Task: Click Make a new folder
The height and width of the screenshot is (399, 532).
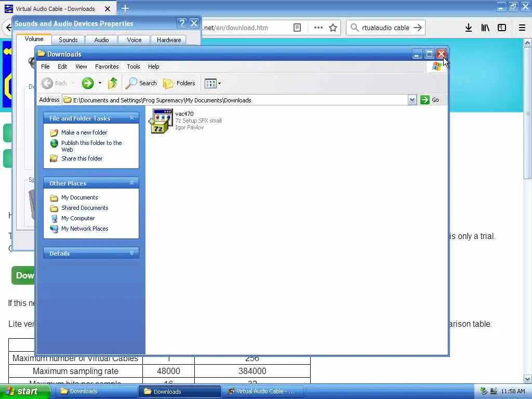Action: point(84,132)
